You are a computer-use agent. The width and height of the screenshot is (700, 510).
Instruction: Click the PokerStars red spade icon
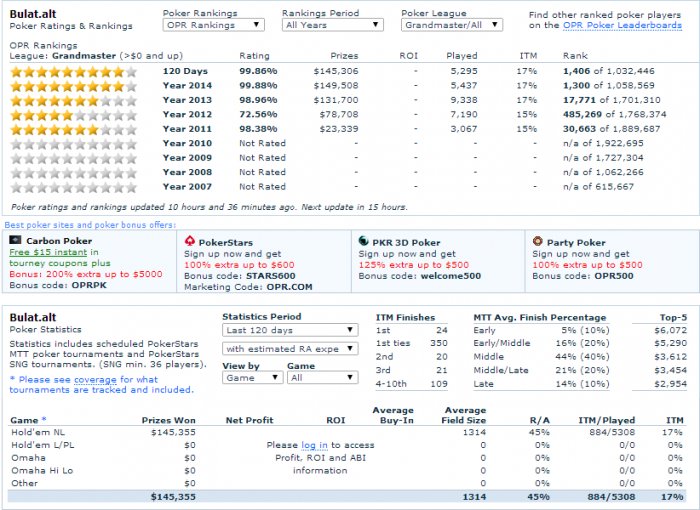coord(190,241)
